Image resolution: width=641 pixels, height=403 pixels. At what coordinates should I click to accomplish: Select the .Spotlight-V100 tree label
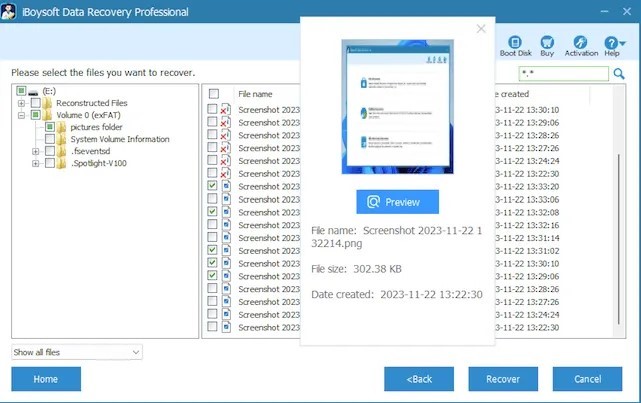click(x=99, y=163)
